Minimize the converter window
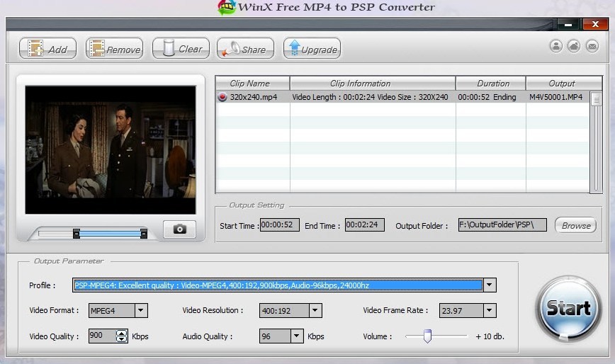Viewport: 615px width, 364px height. 568,24
